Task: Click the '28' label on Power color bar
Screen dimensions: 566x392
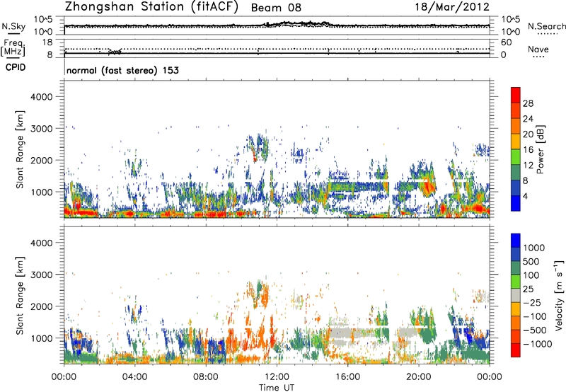Action: coord(528,103)
